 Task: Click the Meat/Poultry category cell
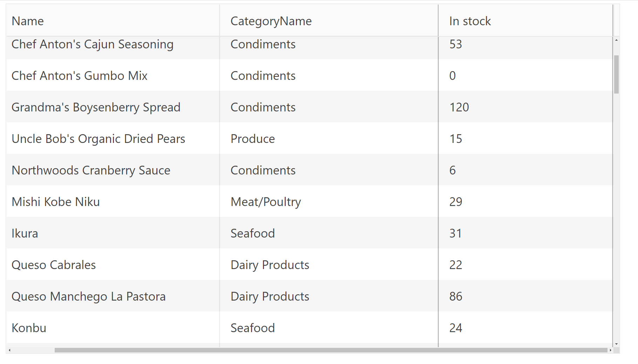point(266,202)
